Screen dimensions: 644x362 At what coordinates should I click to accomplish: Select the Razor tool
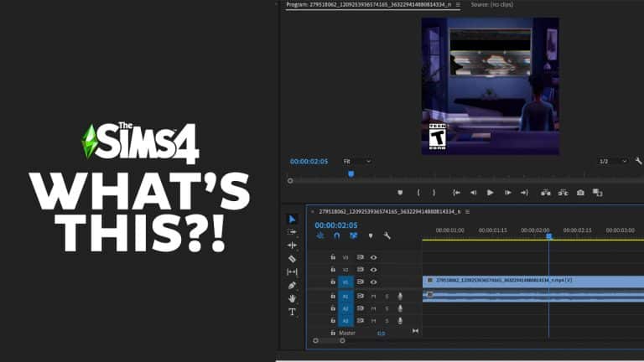coord(292,259)
